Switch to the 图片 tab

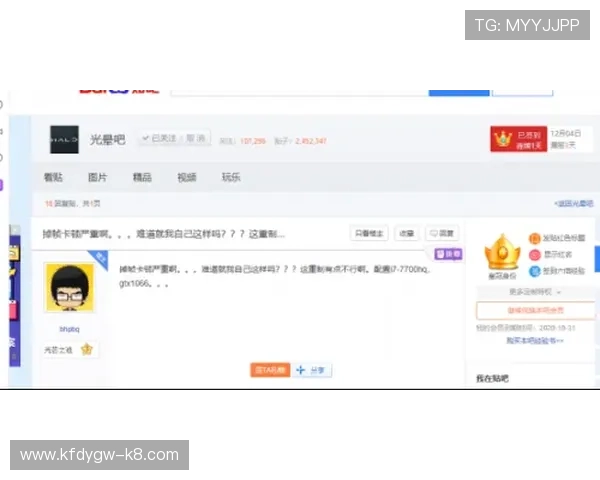(x=98, y=177)
